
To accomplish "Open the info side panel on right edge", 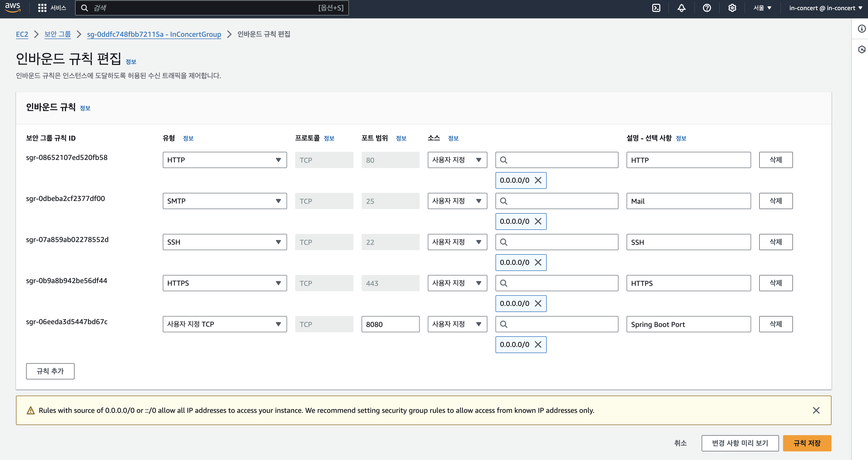I will [x=862, y=29].
